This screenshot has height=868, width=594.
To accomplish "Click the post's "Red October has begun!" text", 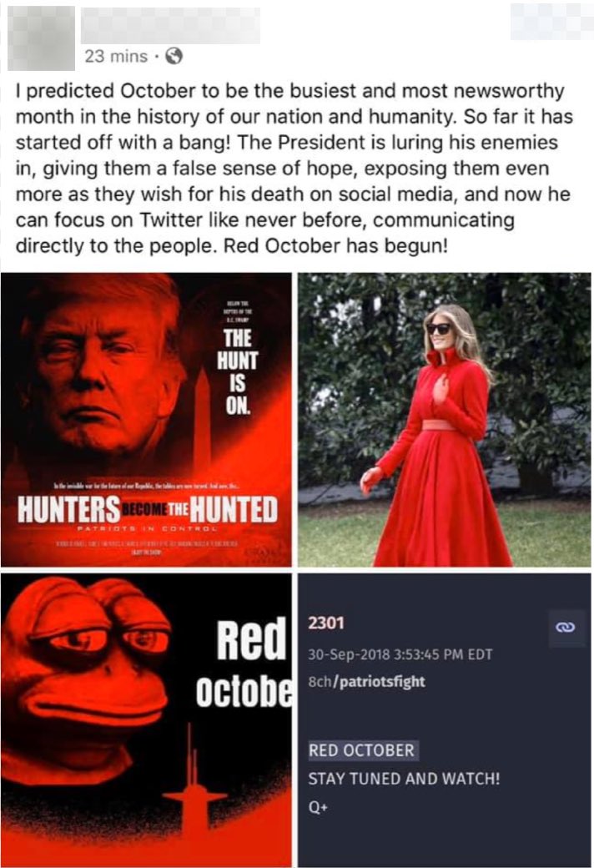I will click(335, 245).
